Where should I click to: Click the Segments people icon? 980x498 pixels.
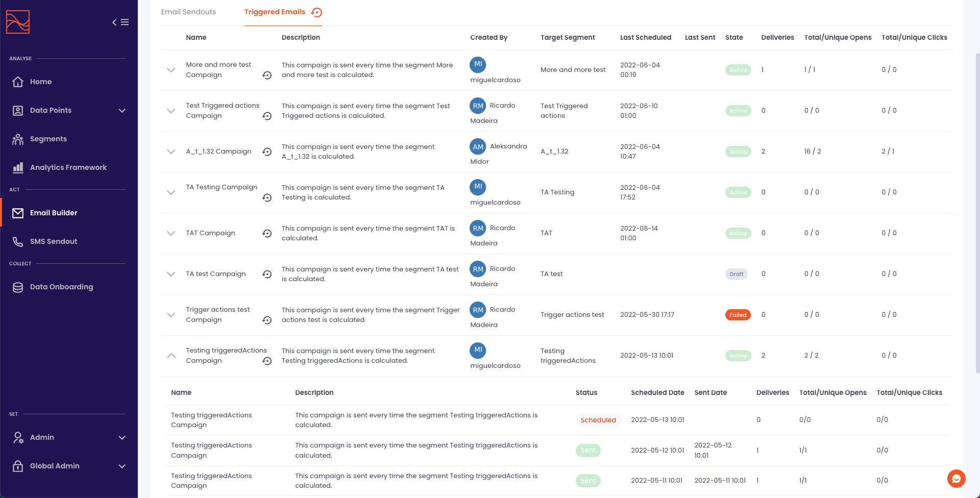18,139
